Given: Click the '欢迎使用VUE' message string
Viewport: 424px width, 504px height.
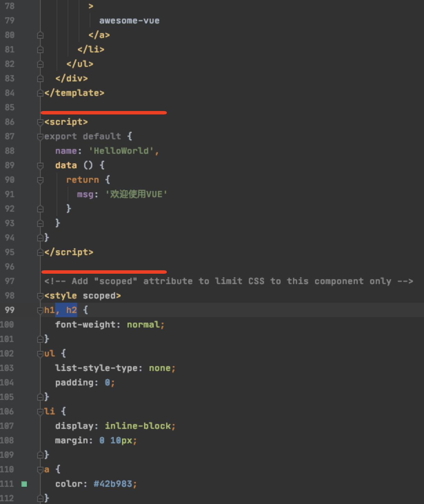Looking at the screenshot, I should tap(136, 194).
